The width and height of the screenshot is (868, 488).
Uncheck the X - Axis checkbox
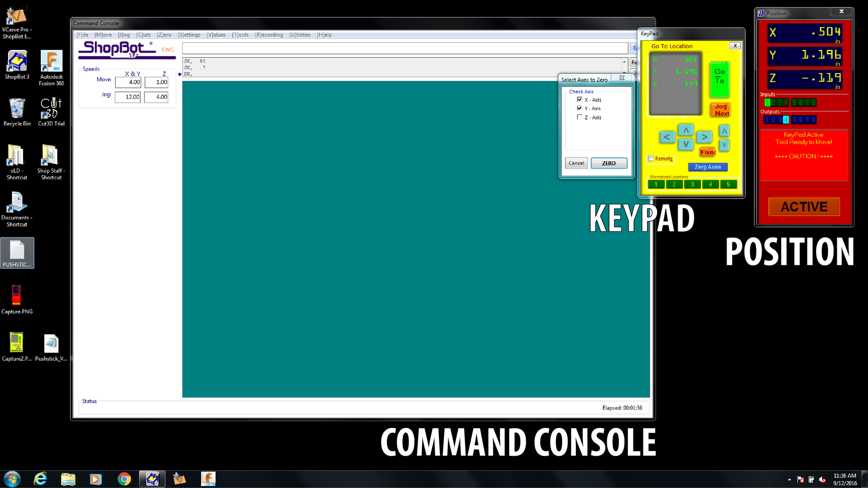579,99
